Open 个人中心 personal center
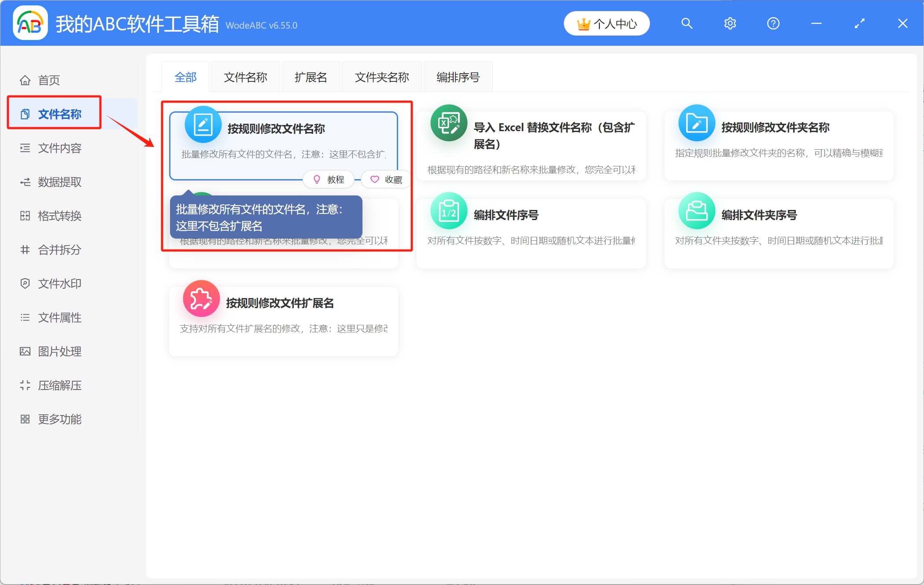The height and width of the screenshot is (585, 924). pos(606,23)
